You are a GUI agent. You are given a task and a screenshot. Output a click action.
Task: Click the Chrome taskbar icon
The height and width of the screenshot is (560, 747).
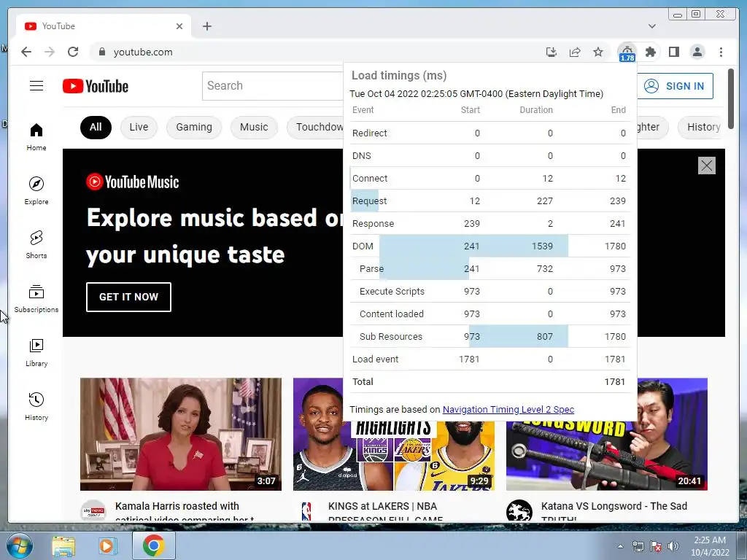(153, 545)
